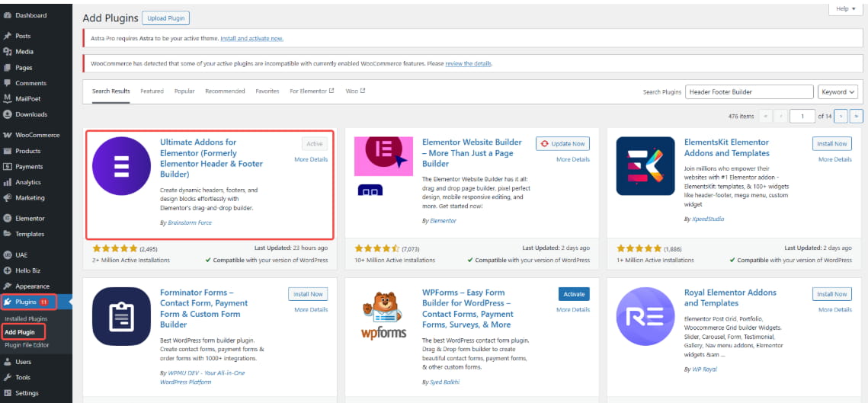Click the Tools wrench icon
This screenshot has width=868, height=403.
[8, 378]
